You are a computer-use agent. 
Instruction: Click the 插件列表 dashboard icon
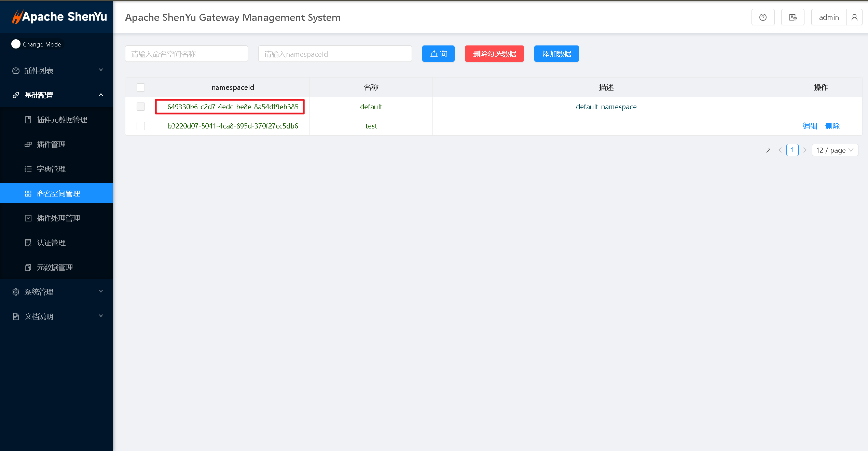[16, 71]
